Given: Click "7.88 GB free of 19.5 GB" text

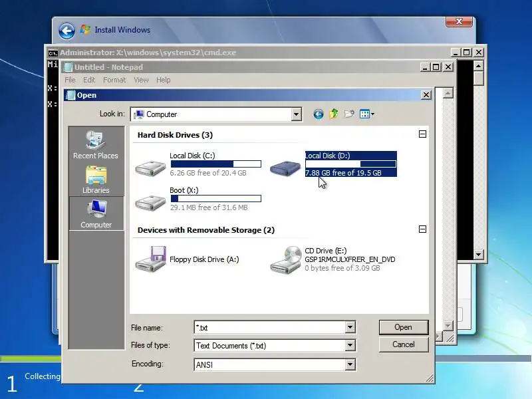Looking at the screenshot, I should [343, 173].
